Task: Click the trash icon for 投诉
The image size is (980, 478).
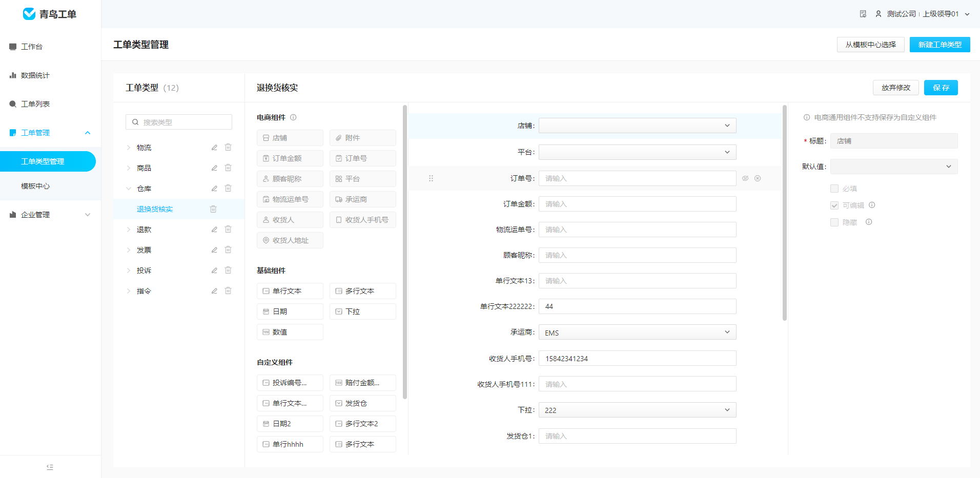Action: click(x=228, y=270)
